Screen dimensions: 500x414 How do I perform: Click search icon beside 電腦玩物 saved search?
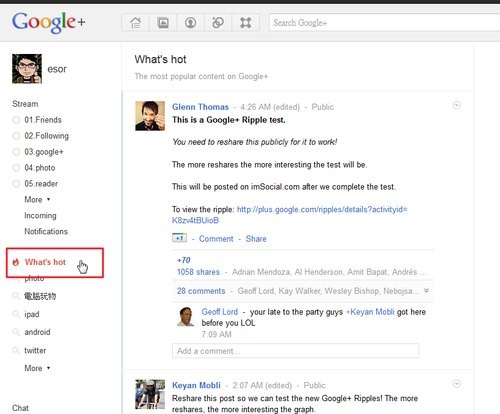(x=16, y=296)
